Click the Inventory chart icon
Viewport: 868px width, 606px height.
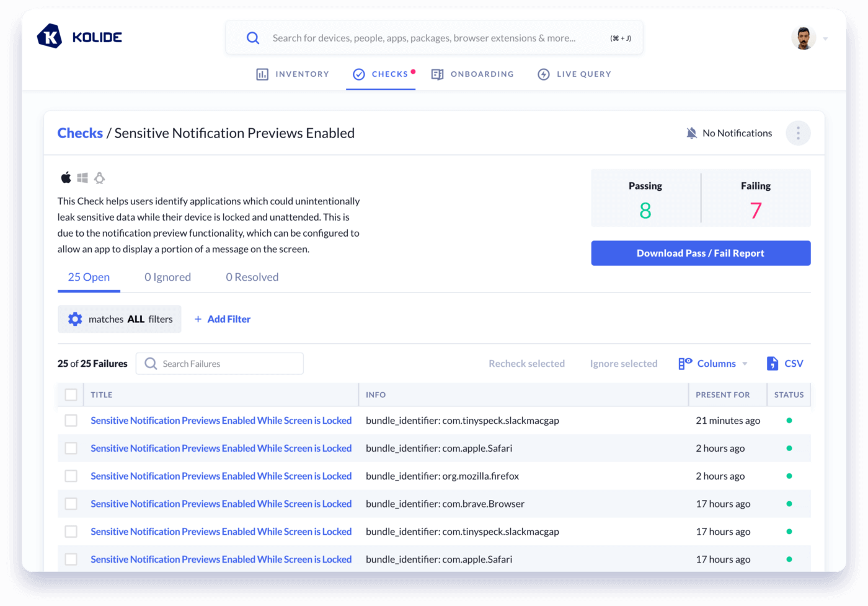tap(262, 74)
